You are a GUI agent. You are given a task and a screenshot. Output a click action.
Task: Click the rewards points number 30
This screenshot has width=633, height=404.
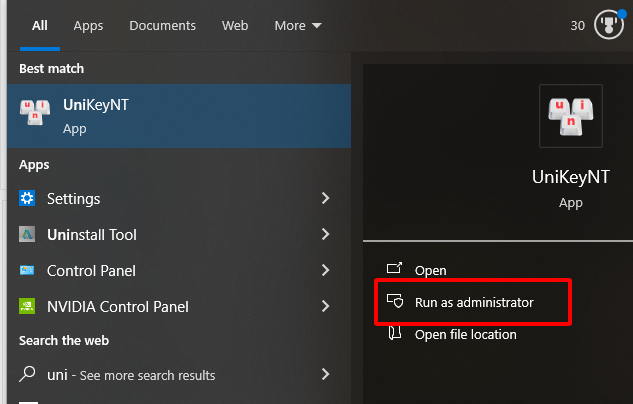click(x=578, y=25)
